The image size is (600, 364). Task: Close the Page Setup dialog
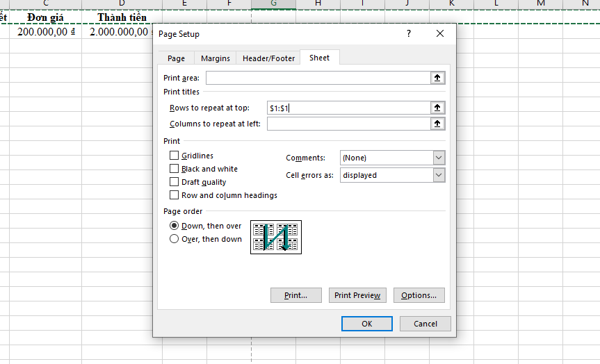(x=440, y=33)
